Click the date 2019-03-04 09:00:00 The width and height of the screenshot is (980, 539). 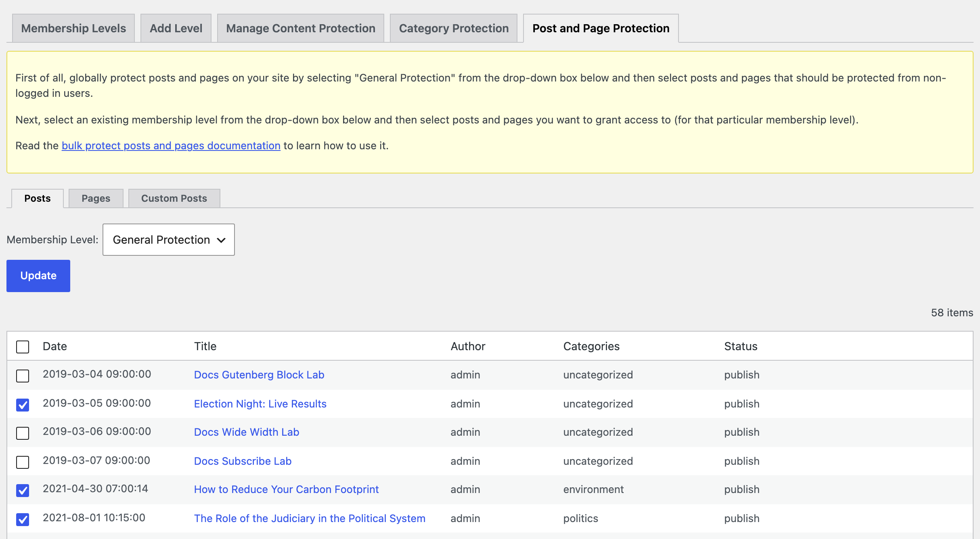[97, 374]
